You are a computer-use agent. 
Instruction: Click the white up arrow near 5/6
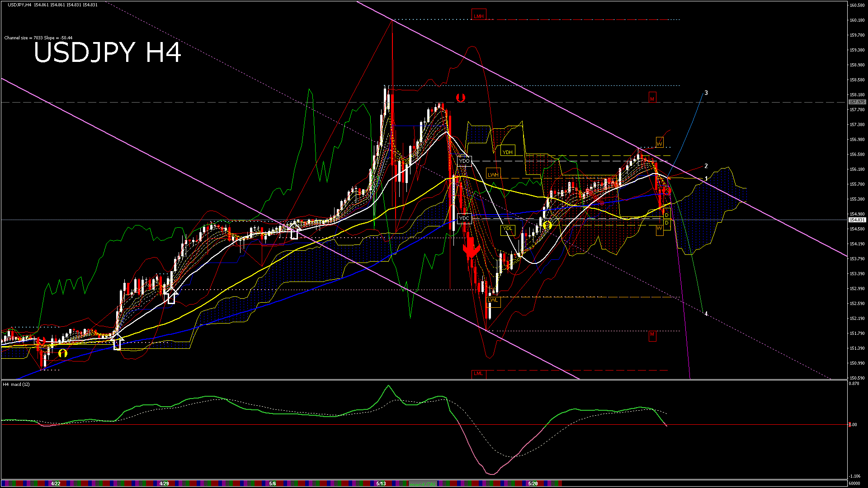coord(294,231)
